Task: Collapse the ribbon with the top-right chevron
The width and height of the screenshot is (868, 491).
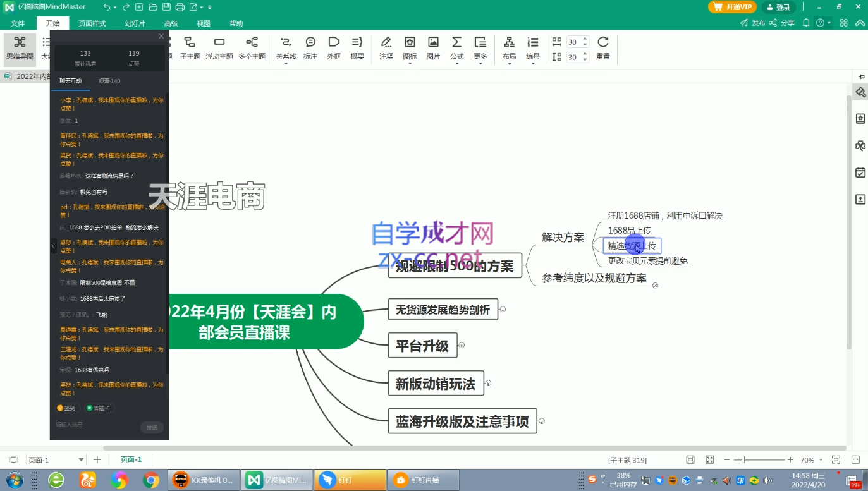Action: pos(860,23)
